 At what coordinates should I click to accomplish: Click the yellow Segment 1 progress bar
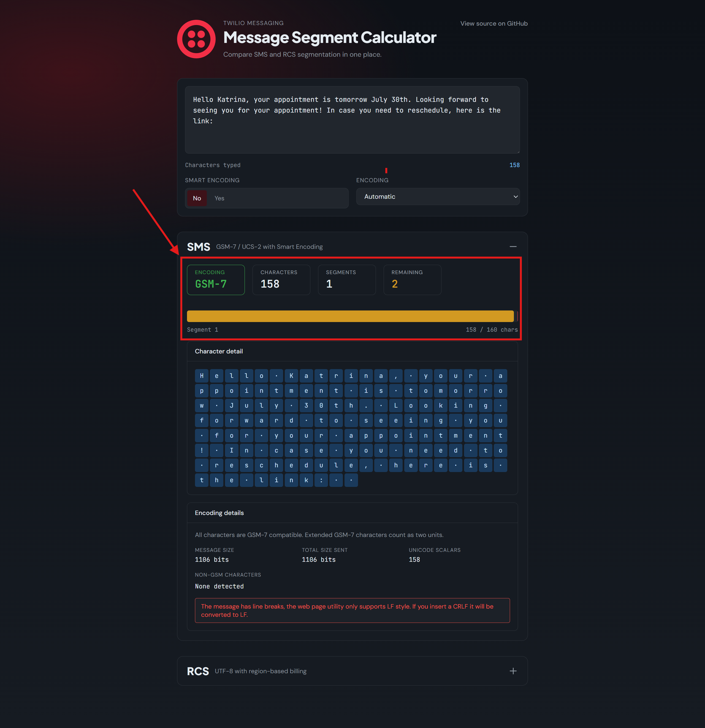[350, 316]
